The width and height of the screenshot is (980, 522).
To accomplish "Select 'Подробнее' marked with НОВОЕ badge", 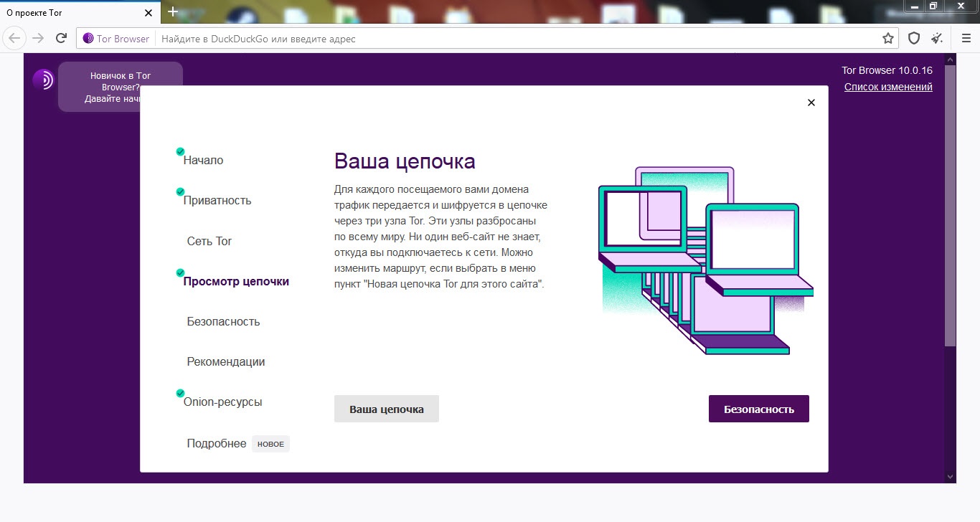I will pos(217,443).
